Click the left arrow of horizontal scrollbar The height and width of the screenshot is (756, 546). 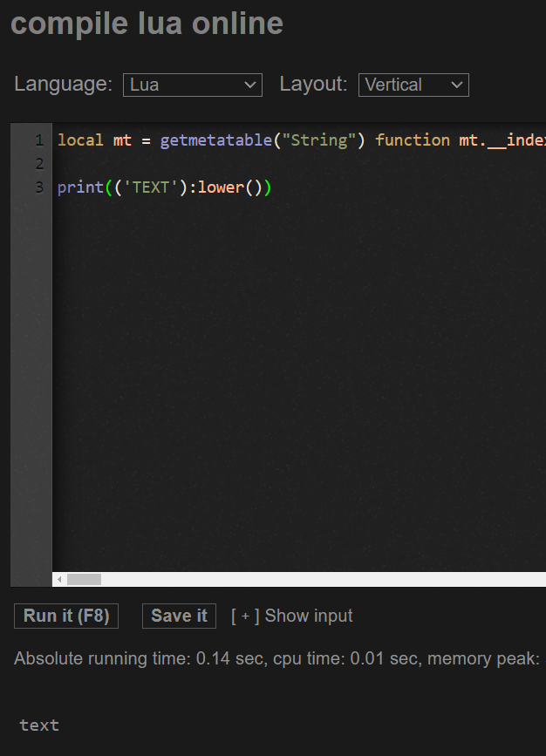(x=59, y=579)
